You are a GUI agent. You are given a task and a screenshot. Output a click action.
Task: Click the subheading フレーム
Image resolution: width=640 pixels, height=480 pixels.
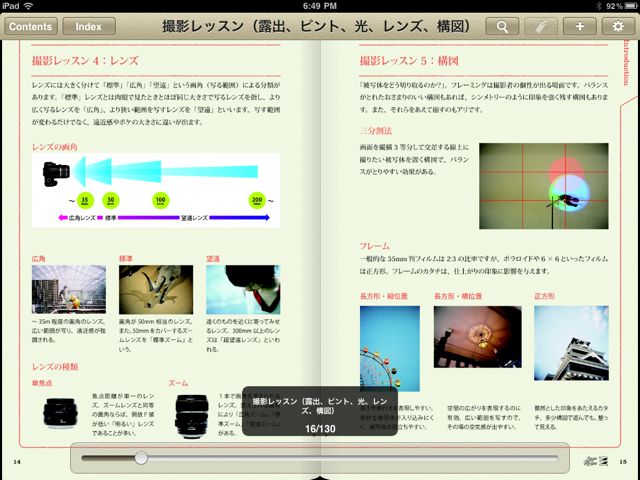point(375,246)
